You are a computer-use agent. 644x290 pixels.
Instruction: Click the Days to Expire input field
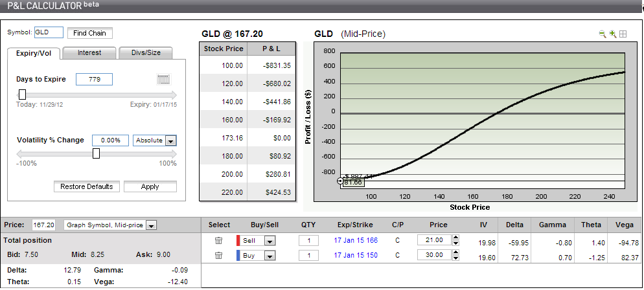click(x=94, y=80)
